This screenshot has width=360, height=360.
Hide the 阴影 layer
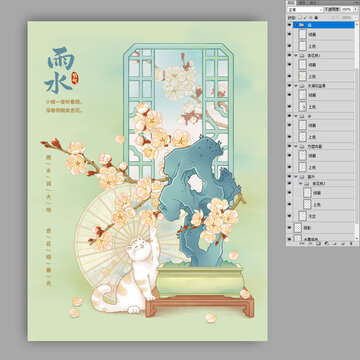[x=289, y=228]
